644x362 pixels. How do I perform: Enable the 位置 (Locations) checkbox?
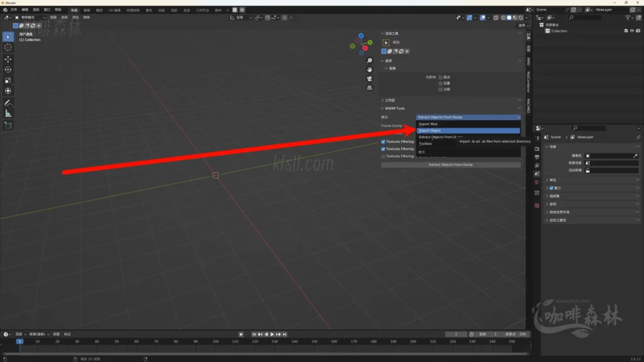441,83
